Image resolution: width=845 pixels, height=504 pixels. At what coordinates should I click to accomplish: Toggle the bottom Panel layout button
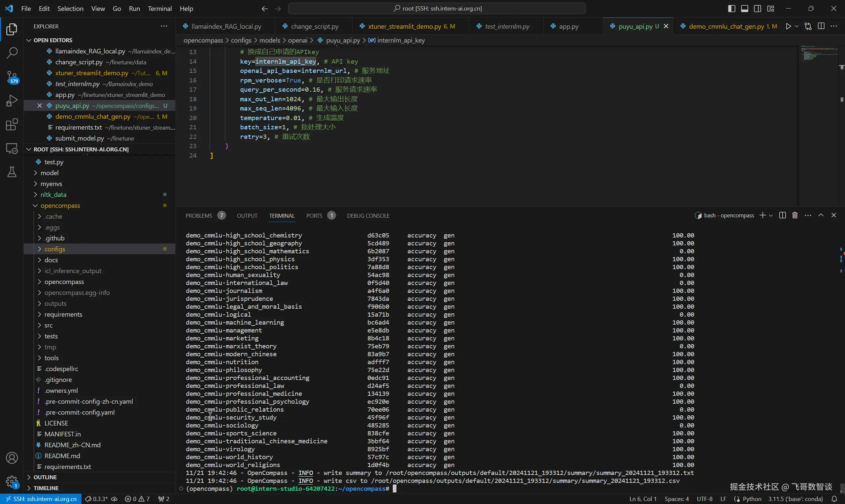(x=744, y=9)
